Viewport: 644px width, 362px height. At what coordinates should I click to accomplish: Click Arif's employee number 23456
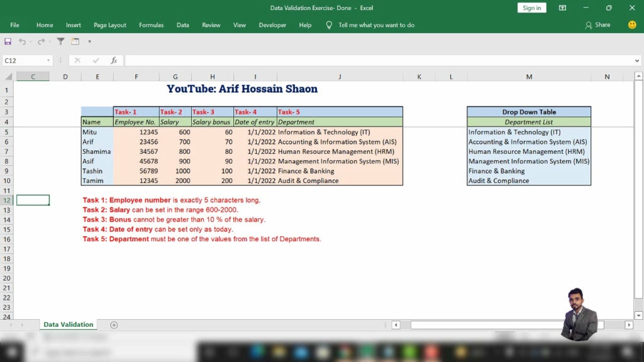click(x=136, y=142)
